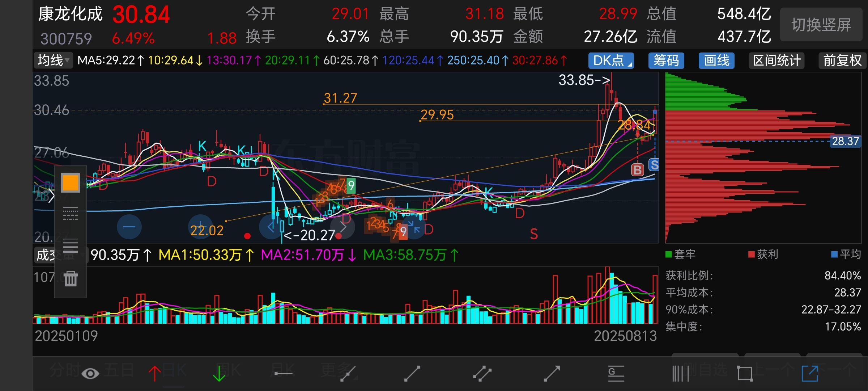The width and height of the screenshot is (868, 391).
Task: Click the stock name 康龙化成
Action: tap(71, 14)
